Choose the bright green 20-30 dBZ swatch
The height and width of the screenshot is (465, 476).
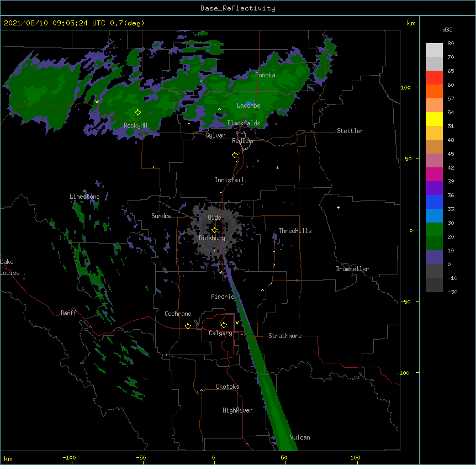[434, 230]
